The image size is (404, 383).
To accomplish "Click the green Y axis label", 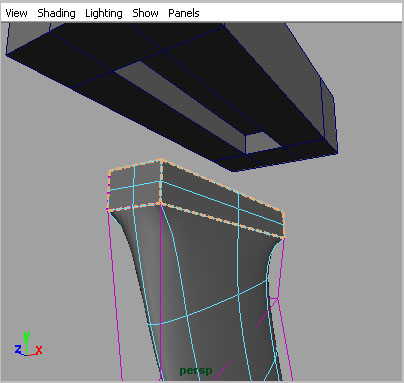I will tap(26, 336).
